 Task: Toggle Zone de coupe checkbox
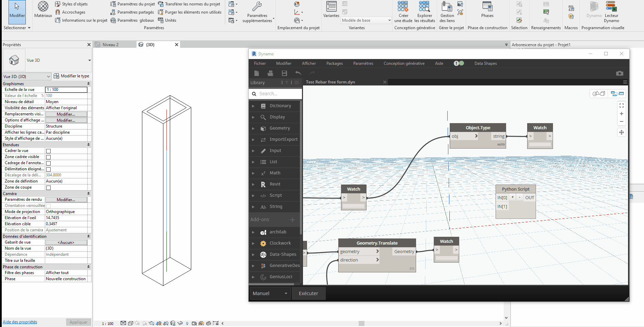48,188
